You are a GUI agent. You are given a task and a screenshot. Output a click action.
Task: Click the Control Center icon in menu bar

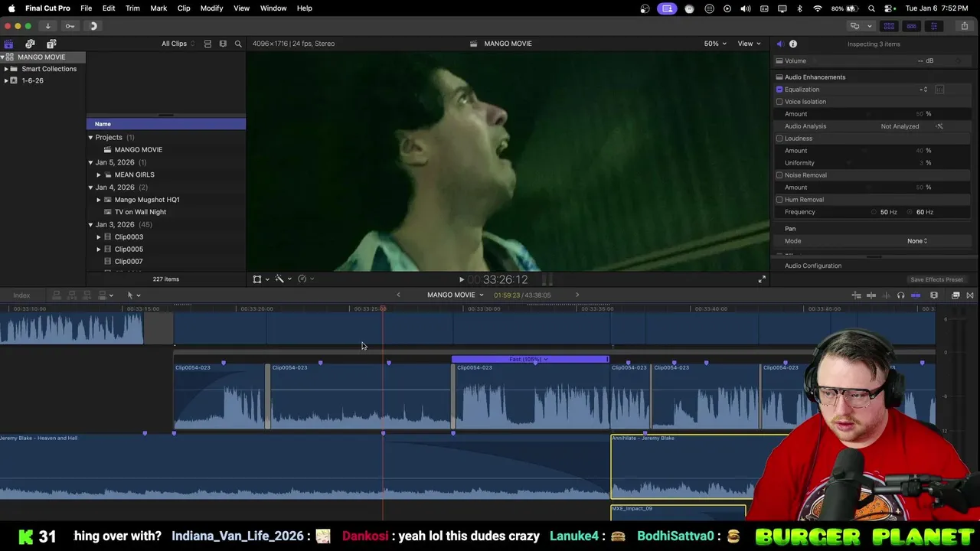[x=889, y=8]
